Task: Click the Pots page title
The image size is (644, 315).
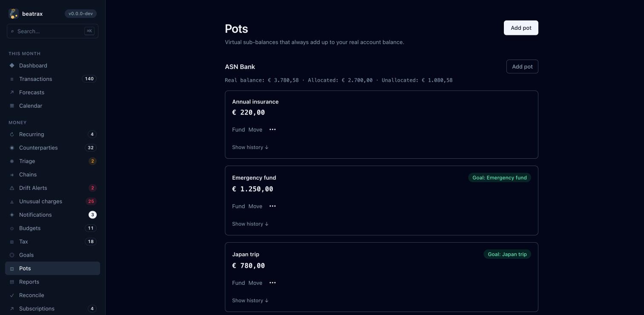Action: pyautogui.click(x=236, y=29)
